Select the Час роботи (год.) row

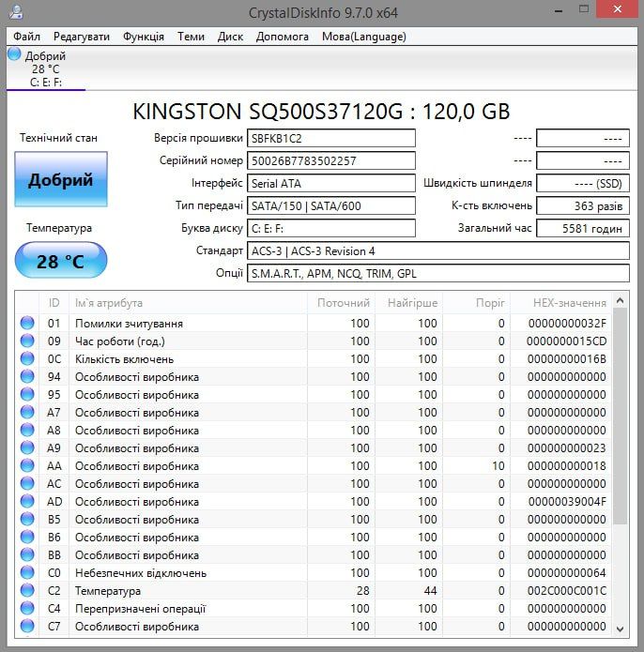(x=314, y=341)
